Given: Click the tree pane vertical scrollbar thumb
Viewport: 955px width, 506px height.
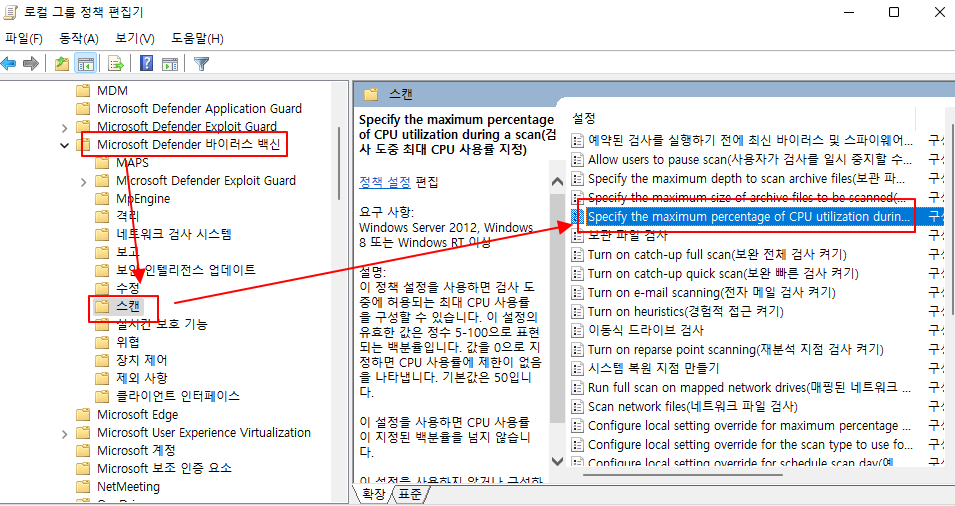Looking at the screenshot, I should pyautogui.click(x=339, y=163).
